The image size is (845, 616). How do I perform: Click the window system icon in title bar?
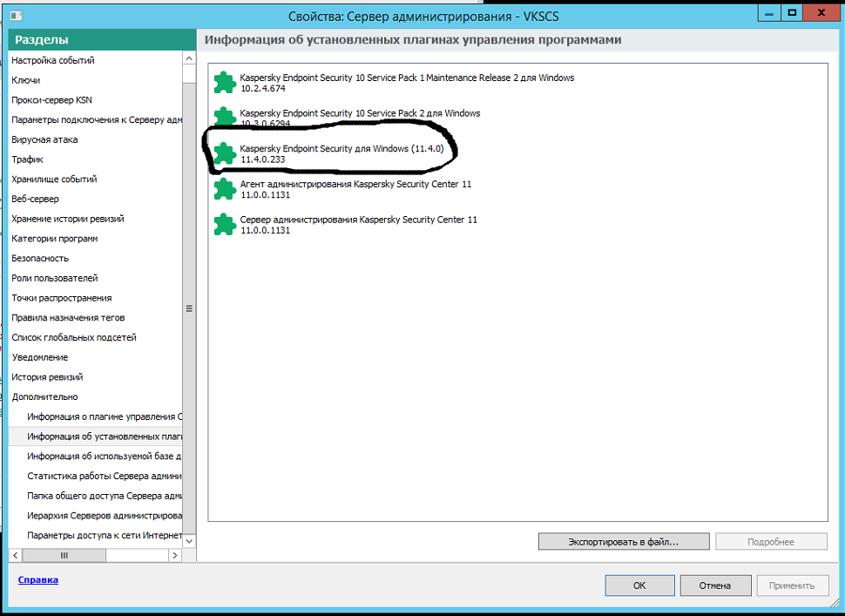pyautogui.click(x=17, y=17)
